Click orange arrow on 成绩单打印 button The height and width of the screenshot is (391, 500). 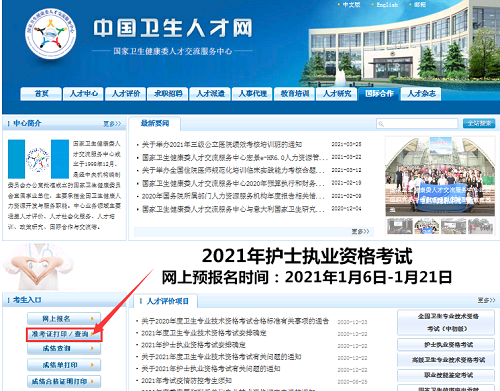[92, 365]
